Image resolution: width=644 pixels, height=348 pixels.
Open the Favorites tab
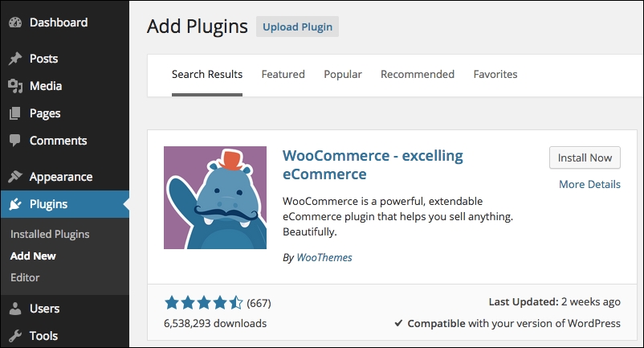point(495,75)
